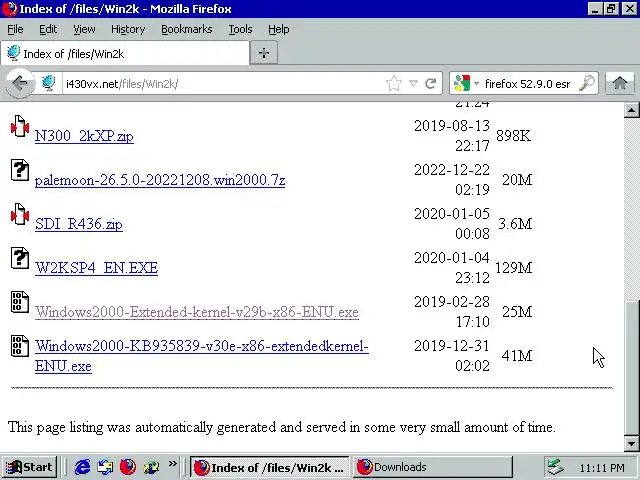Launch Firefox from the Quick Launch bar
Viewport: 640px width, 480px height.
(128, 467)
